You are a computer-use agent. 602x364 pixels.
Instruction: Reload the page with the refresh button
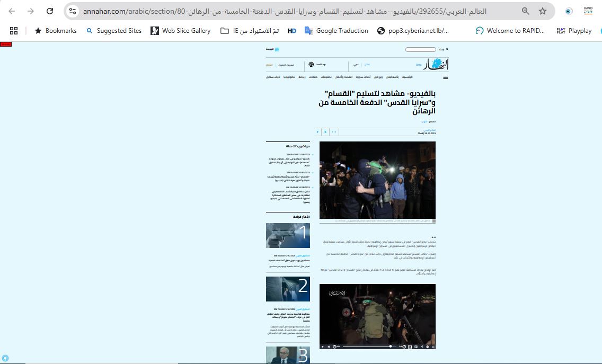click(50, 11)
